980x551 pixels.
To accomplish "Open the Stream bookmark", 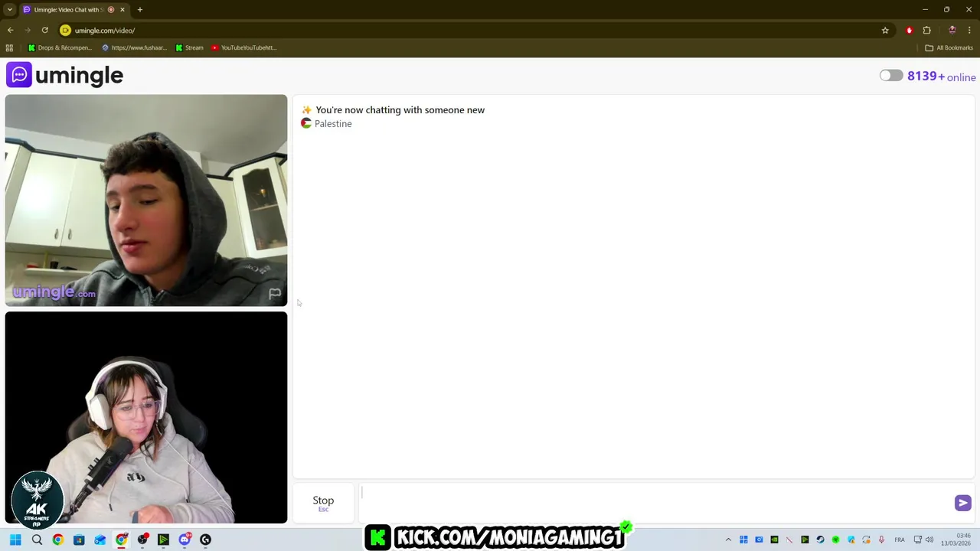I will tap(190, 47).
